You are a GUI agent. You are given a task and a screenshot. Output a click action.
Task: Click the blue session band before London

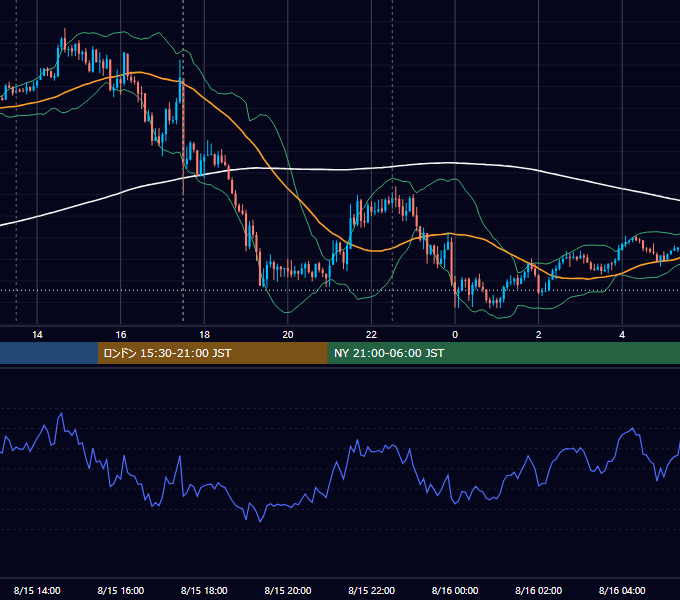tap(49, 353)
